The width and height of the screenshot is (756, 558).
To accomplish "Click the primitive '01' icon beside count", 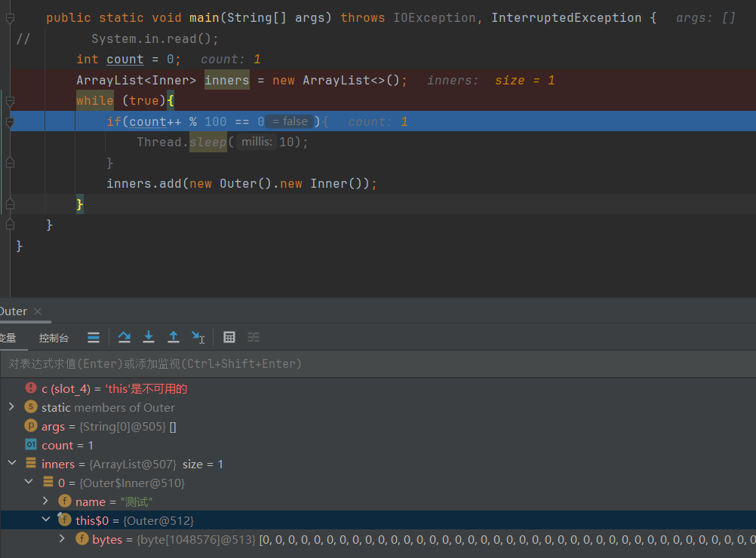I will (31, 444).
